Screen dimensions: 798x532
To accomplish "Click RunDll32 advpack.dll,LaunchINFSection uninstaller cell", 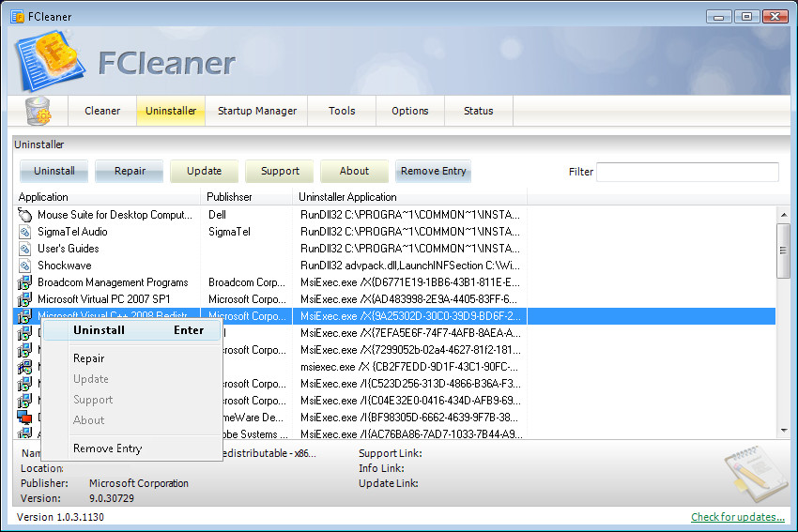I will click(410, 266).
